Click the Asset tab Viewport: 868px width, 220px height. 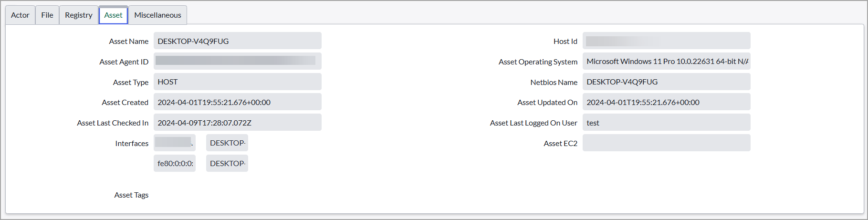coord(113,15)
